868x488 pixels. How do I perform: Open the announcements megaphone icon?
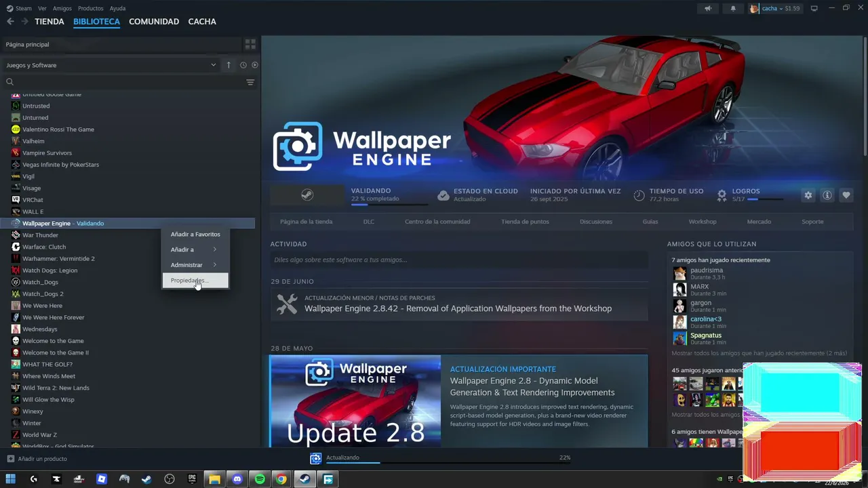708,8
